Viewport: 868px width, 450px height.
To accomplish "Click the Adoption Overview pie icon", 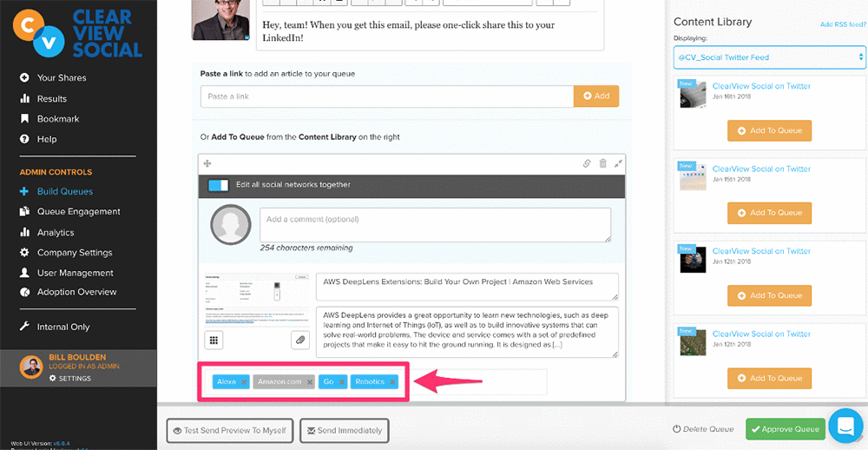I will [x=24, y=292].
